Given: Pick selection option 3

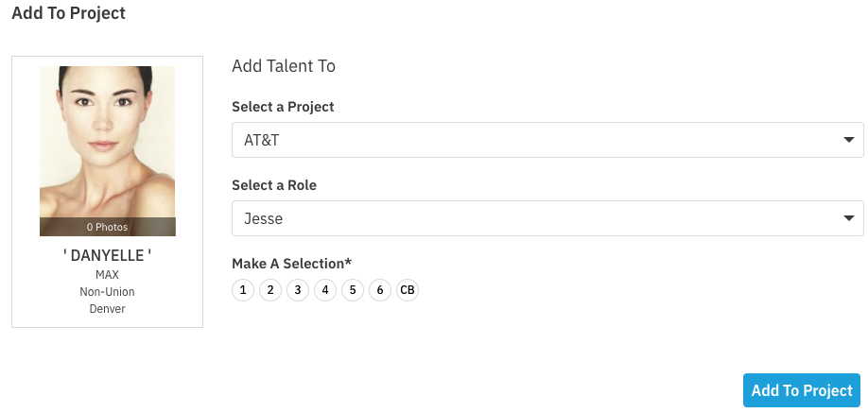Looking at the screenshot, I should [298, 290].
